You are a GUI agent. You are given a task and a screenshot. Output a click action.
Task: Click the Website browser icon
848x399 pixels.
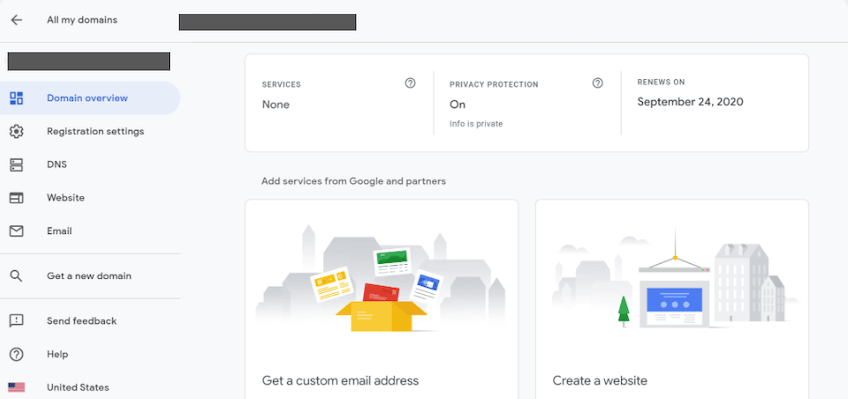point(17,198)
